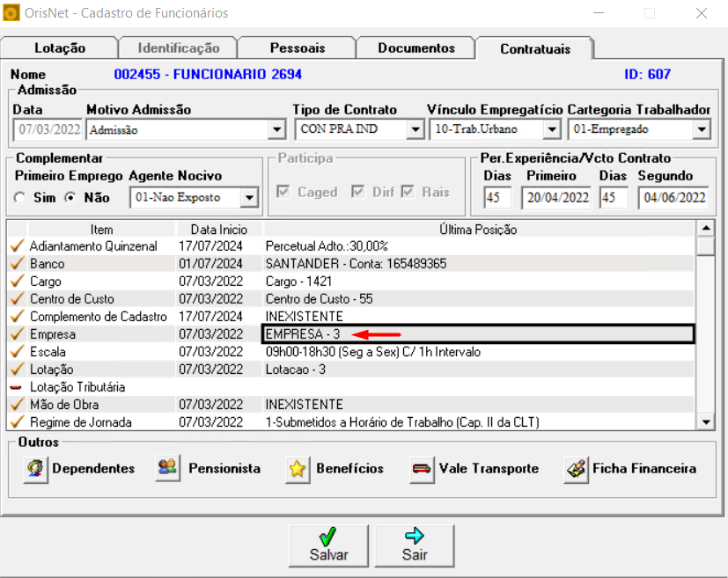Open Vale Transporte bus icon
Screen dimensions: 728x578
click(423, 470)
